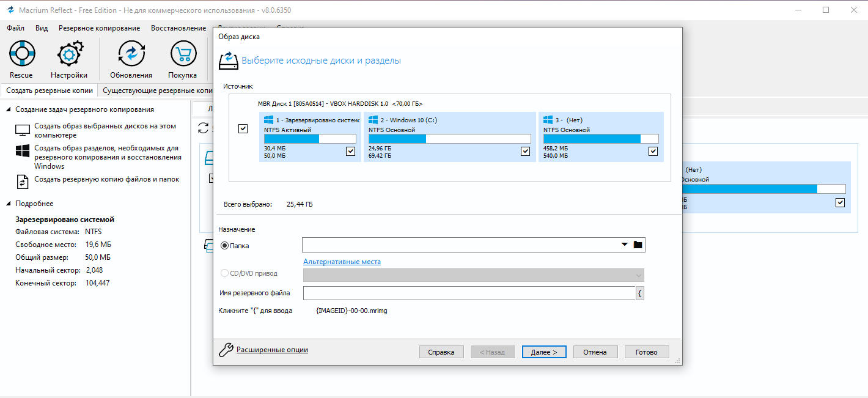Click the Всего выбрано 25,44 ГБ value

(x=300, y=204)
